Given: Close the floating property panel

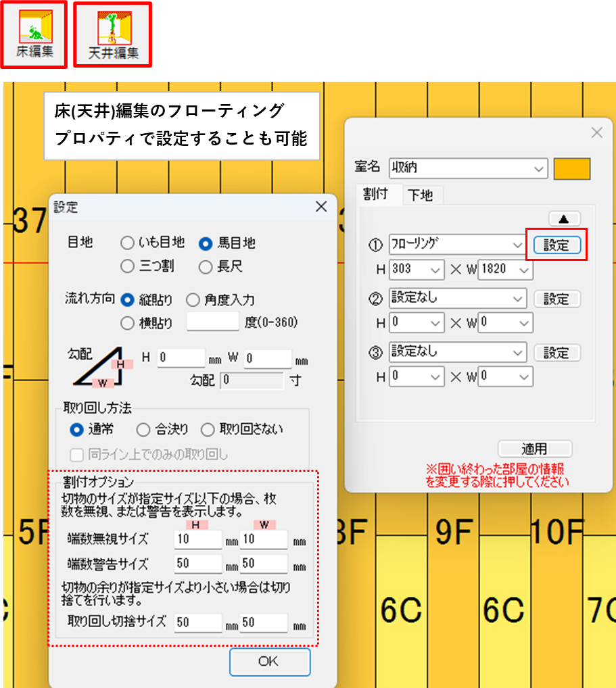Looking at the screenshot, I should (596, 132).
